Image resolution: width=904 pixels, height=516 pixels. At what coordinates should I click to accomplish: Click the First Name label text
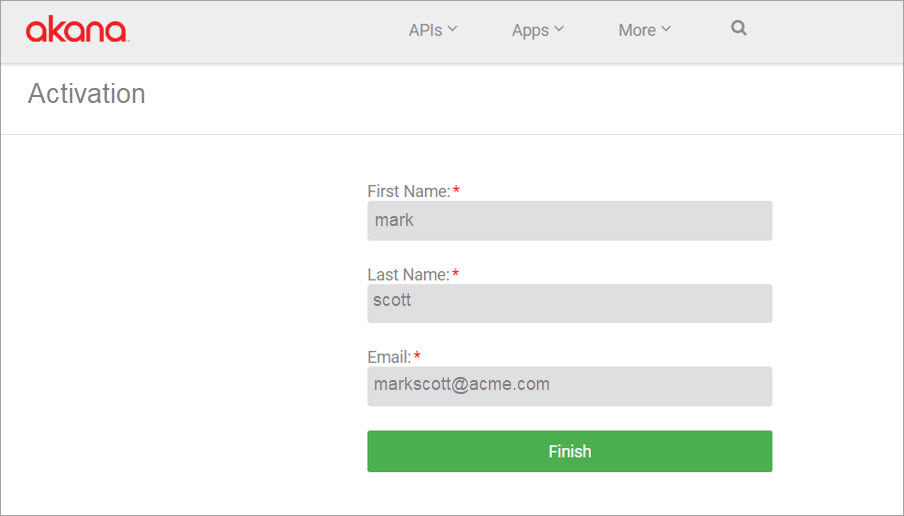(x=409, y=191)
